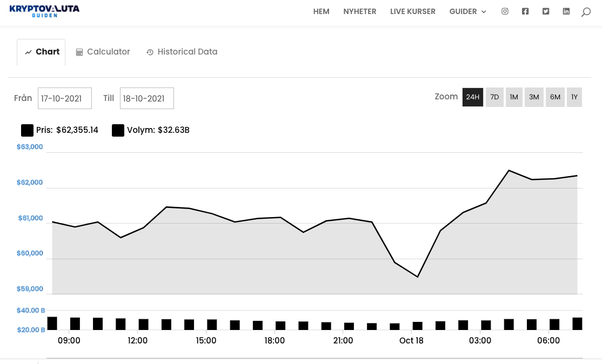Image resolution: width=602 pixels, height=364 pixels.
Task: Select the 7D zoom button
Action: (494, 97)
